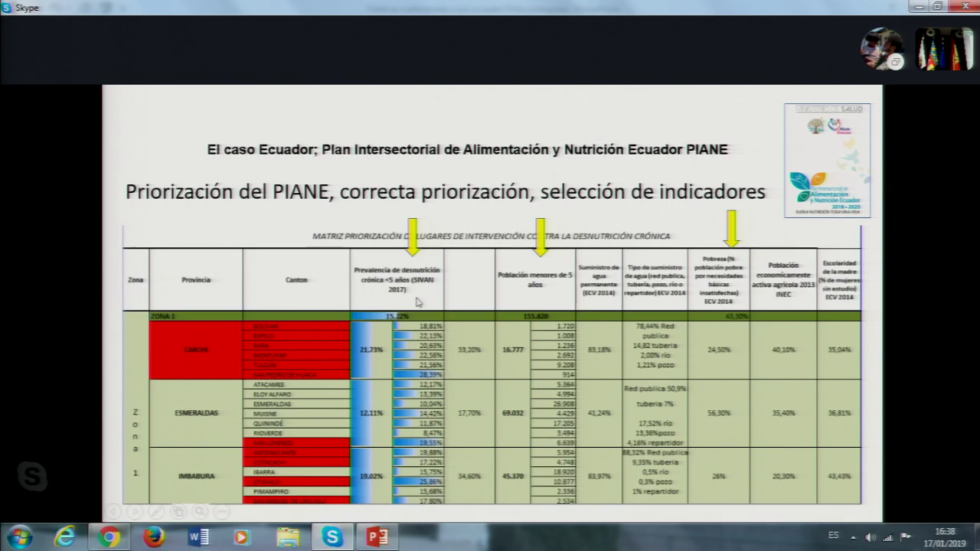Click the '56,30%' poverty value

[718, 413]
